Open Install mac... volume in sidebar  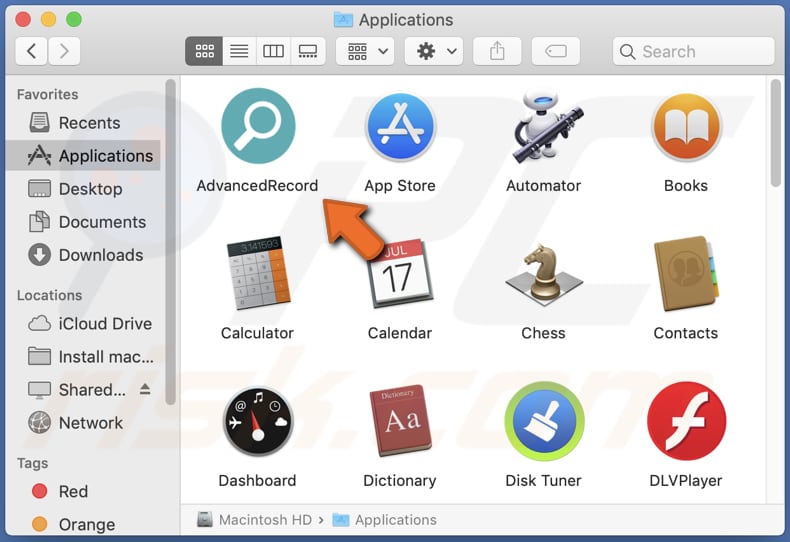click(x=83, y=357)
